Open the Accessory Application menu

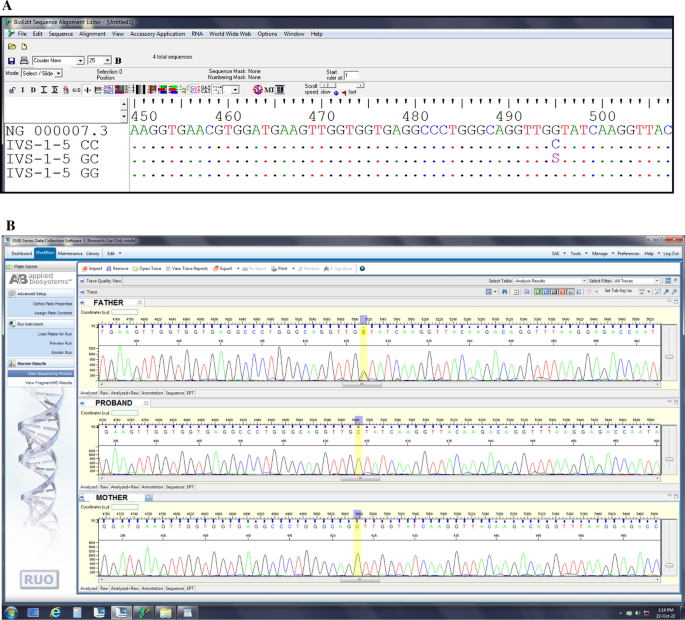(159, 33)
